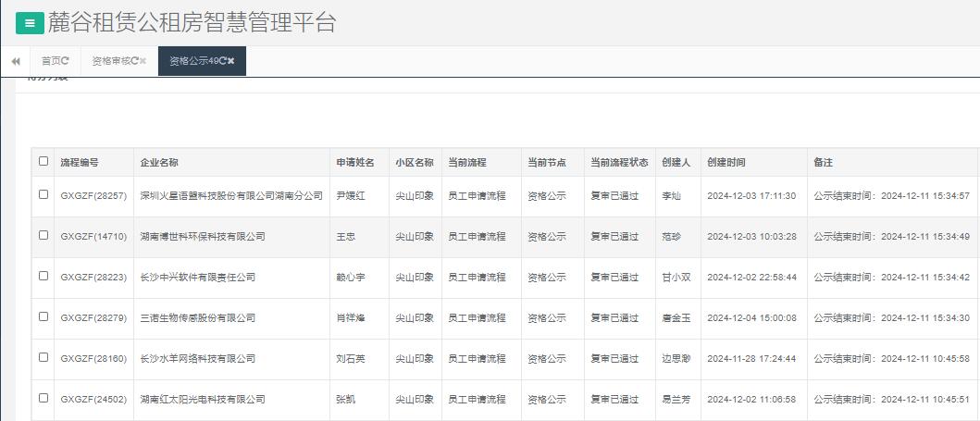Click applicant name 尹媛红 in the table
The height and width of the screenshot is (421, 980).
pos(351,195)
